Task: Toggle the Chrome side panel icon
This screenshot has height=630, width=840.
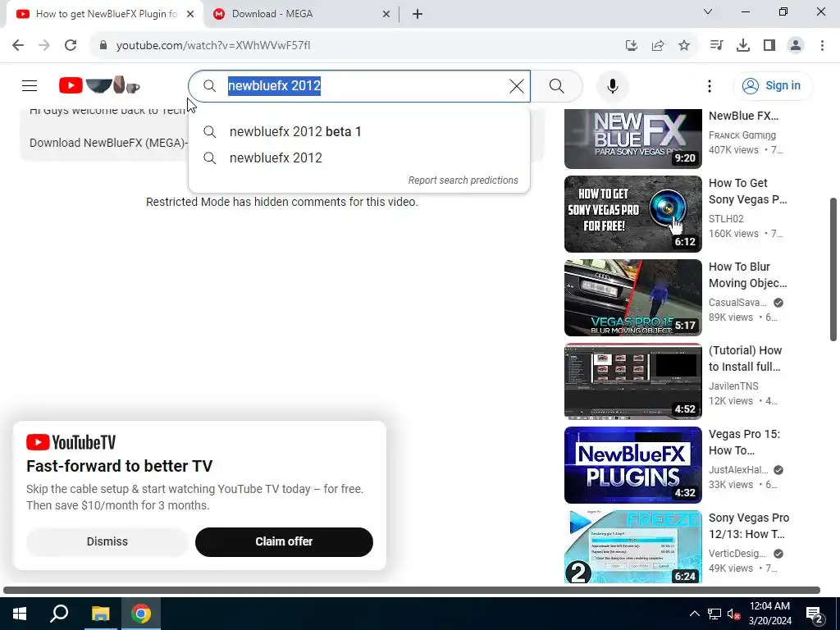Action: [x=769, y=46]
